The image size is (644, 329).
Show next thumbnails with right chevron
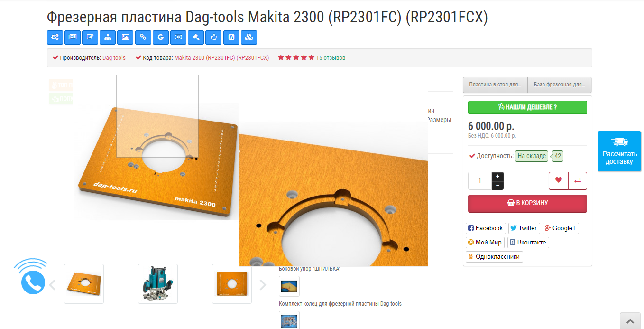tap(263, 285)
